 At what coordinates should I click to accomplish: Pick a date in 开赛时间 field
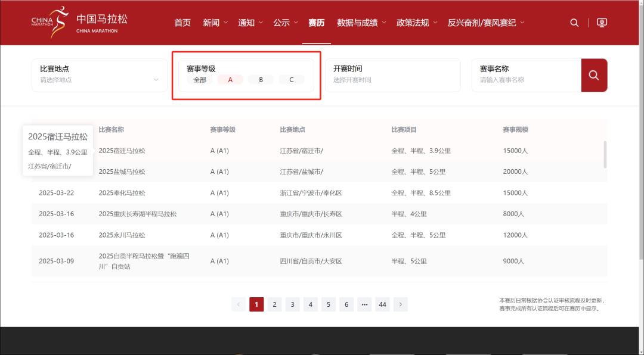392,75
